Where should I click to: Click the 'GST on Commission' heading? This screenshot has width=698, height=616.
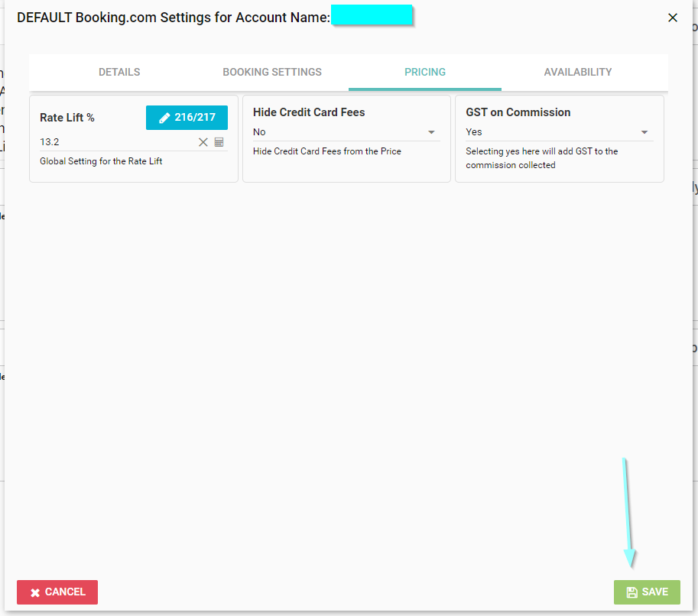click(x=518, y=112)
